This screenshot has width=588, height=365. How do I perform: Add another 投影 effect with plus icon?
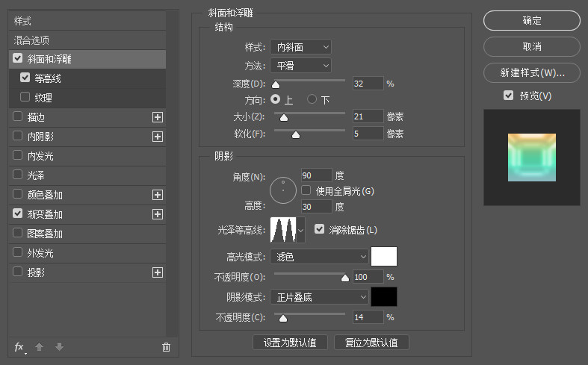pyautogui.click(x=158, y=272)
